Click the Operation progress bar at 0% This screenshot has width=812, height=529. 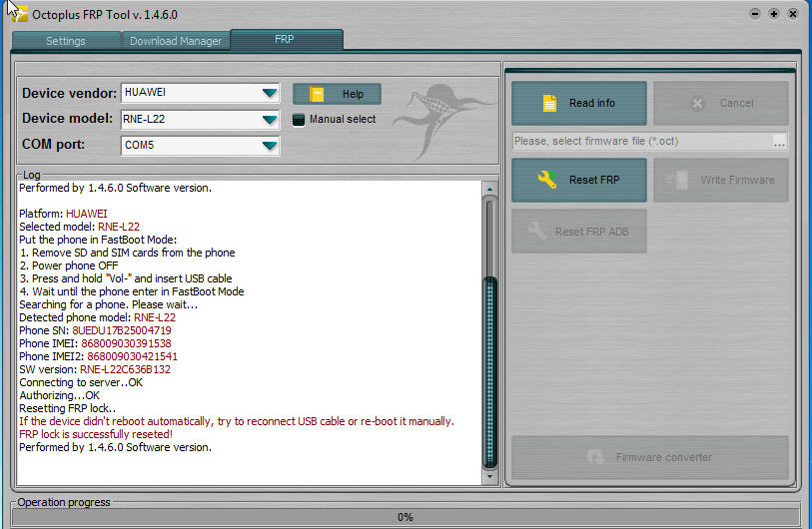point(406,517)
